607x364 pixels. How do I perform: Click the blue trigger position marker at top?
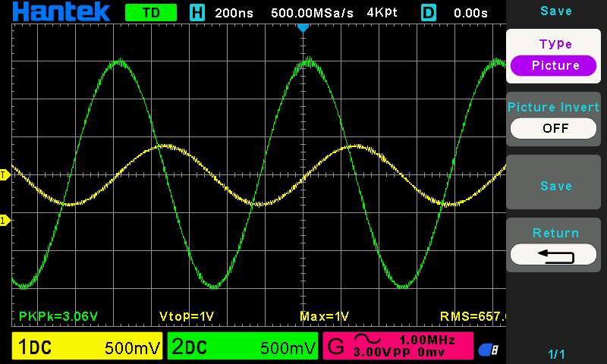click(x=303, y=28)
